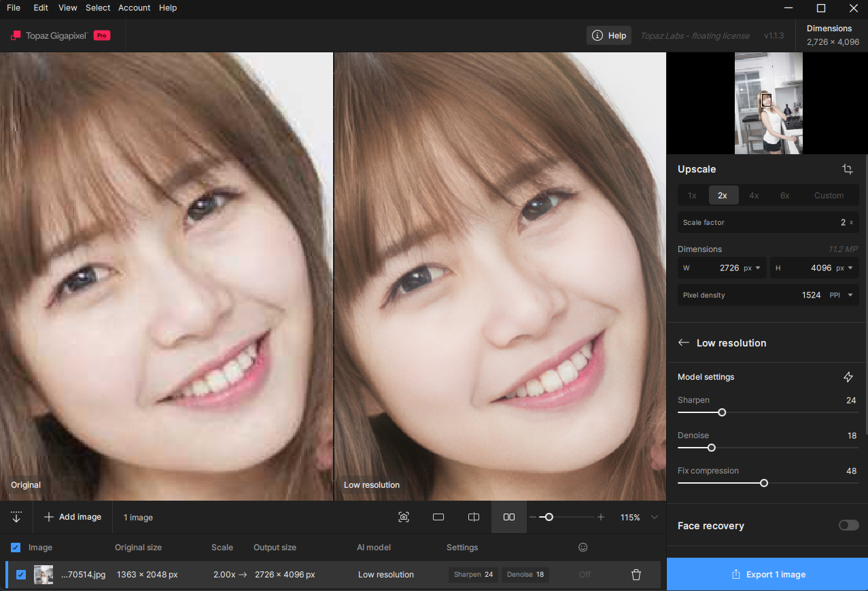Image resolution: width=868 pixels, height=591 pixels.
Task: Adjust the Fix compression slider handle
Action: [764, 483]
